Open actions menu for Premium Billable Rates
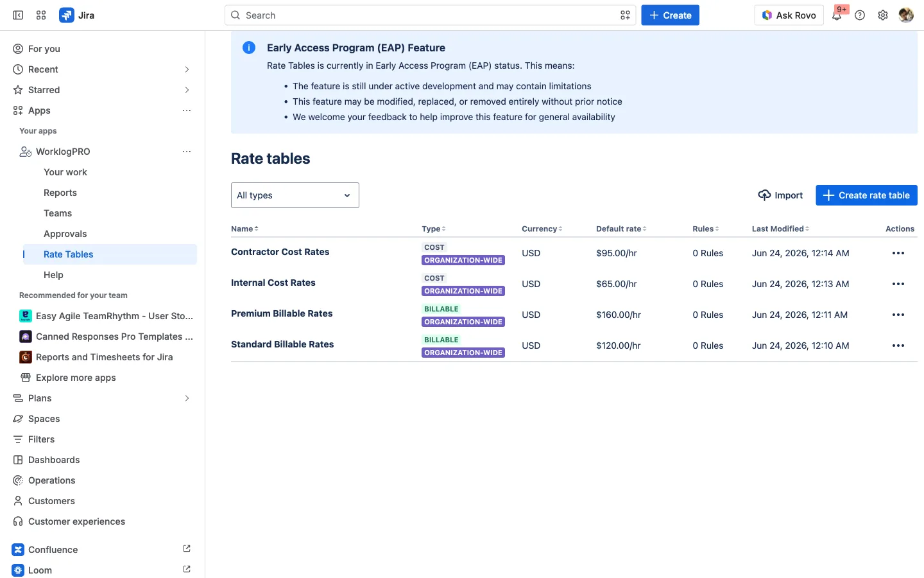 [x=898, y=315]
